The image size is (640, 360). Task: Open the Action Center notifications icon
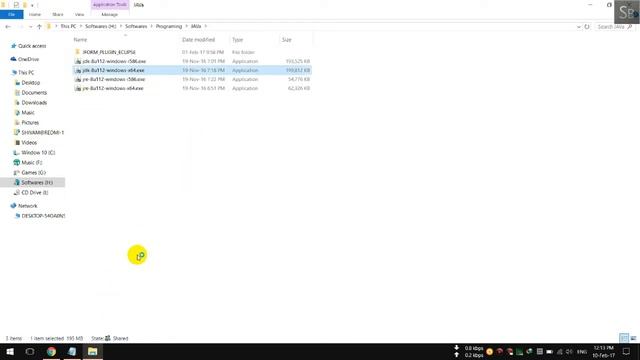pyautogui.click(x=627, y=351)
